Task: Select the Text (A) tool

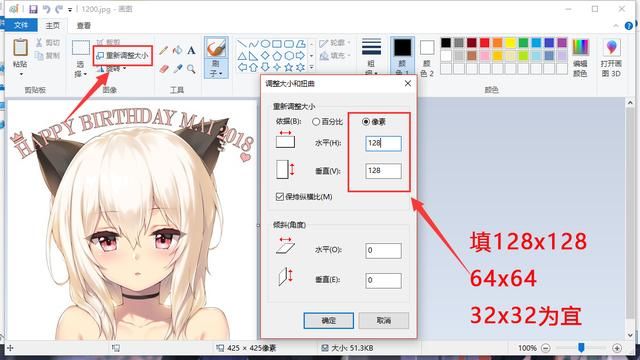Action: point(191,51)
